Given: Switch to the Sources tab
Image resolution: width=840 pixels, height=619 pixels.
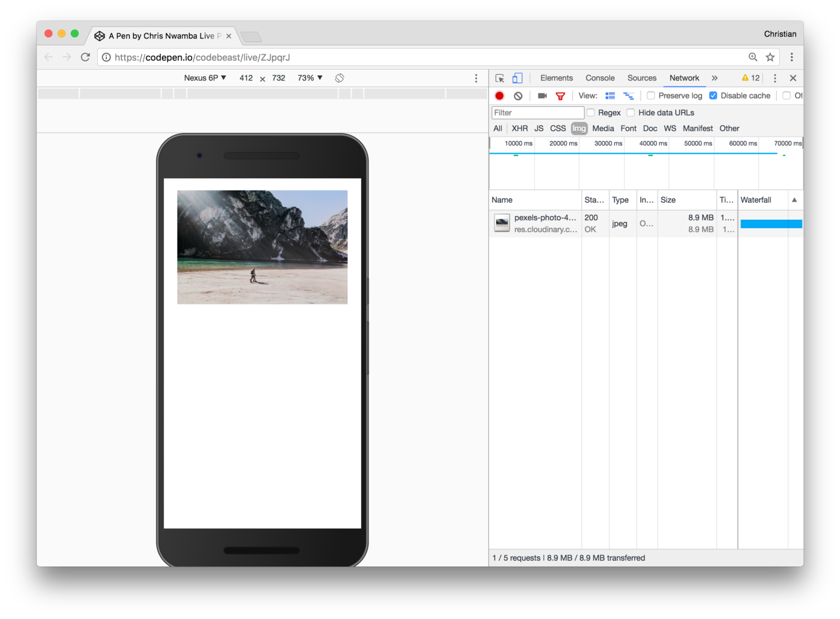Looking at the screenshot, I should click(642, 78).
